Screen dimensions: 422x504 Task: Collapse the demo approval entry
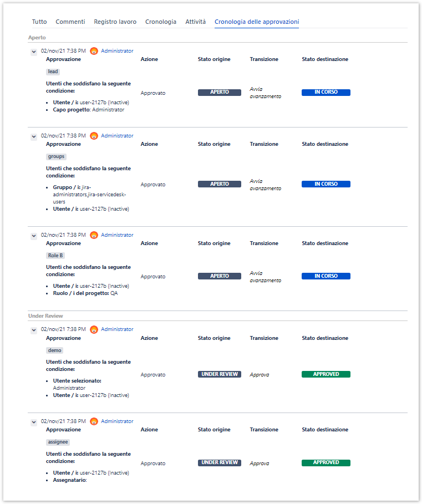pos(34,330)
